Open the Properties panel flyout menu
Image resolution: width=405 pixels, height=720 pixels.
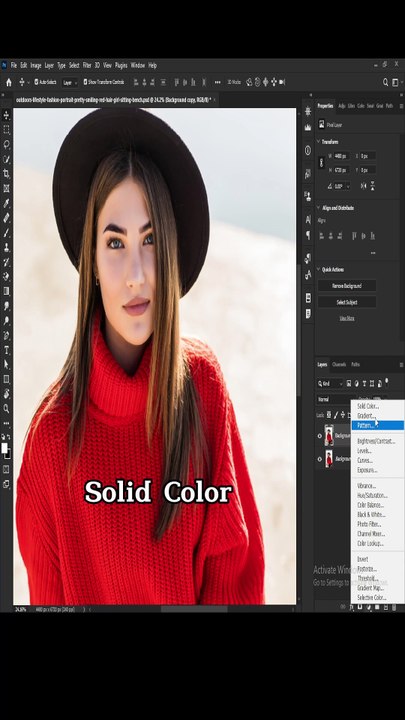pyautogui.click(x=401, y=106)
